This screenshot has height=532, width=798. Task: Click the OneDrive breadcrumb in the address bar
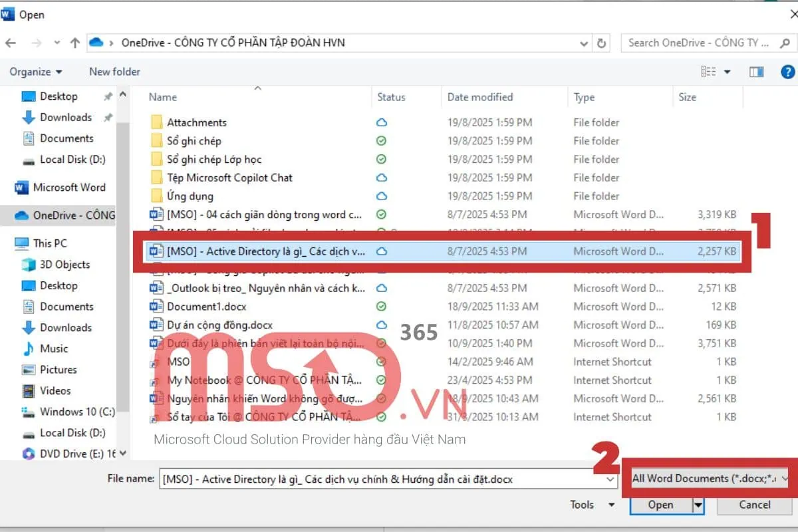tap(233, 42)
